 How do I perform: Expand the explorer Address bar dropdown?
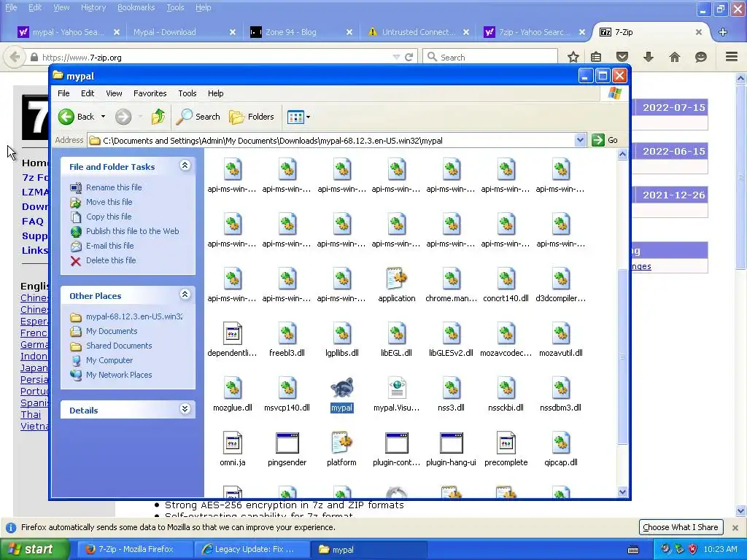click(x=580, y=140)
